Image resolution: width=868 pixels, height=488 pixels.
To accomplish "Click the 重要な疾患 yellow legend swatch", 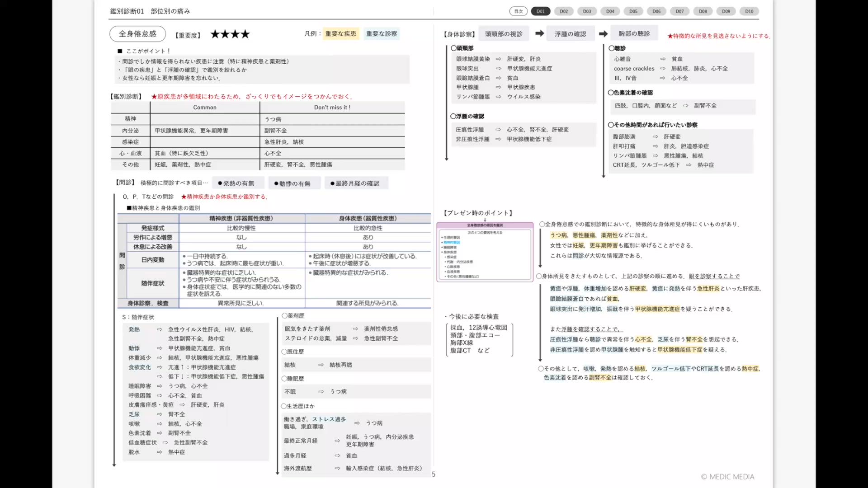I will [340, 33].
